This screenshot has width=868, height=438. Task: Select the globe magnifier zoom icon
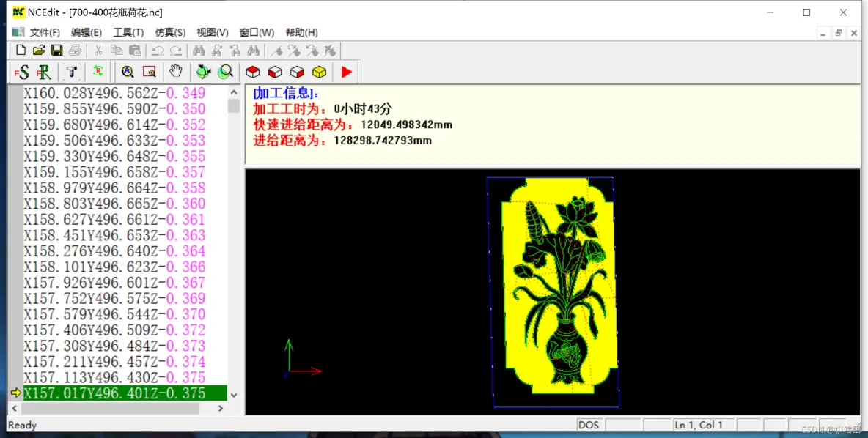coord(225,72)
